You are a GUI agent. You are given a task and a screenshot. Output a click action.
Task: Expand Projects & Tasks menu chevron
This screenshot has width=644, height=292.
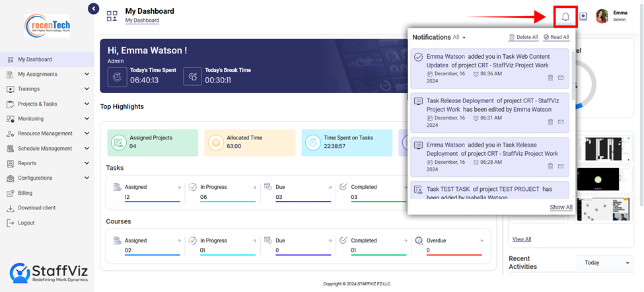click(x=87, y=104)
